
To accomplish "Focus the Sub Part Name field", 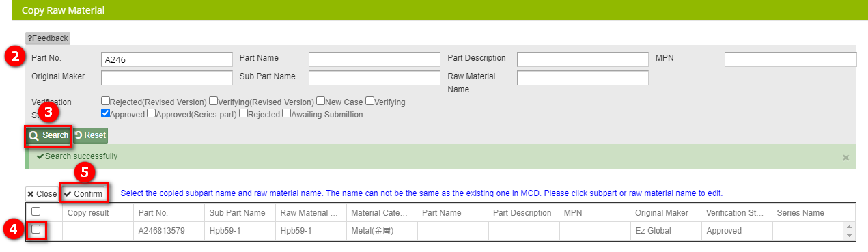I will click(374, 77).
